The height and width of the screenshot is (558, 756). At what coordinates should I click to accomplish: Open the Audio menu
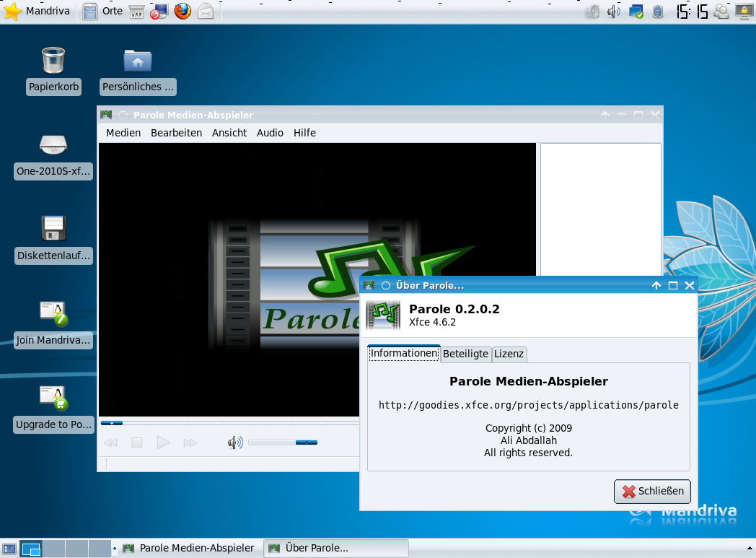click(x=270, y=133)
